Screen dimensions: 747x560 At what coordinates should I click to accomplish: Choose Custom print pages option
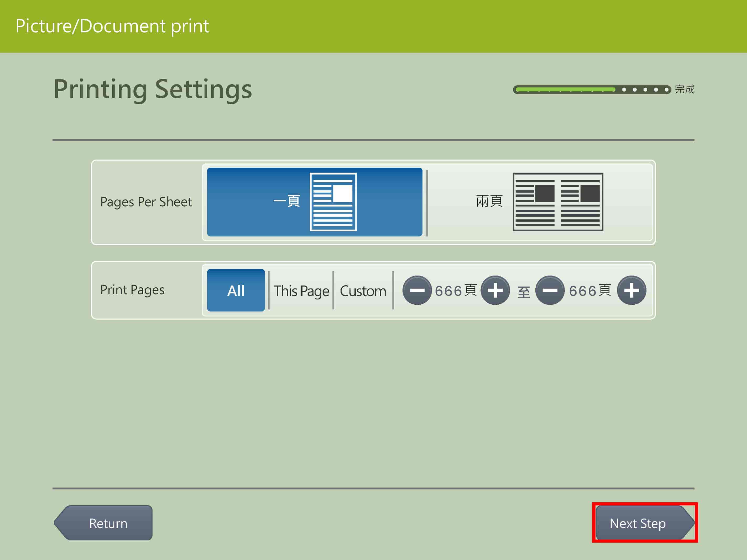(363, 291)
